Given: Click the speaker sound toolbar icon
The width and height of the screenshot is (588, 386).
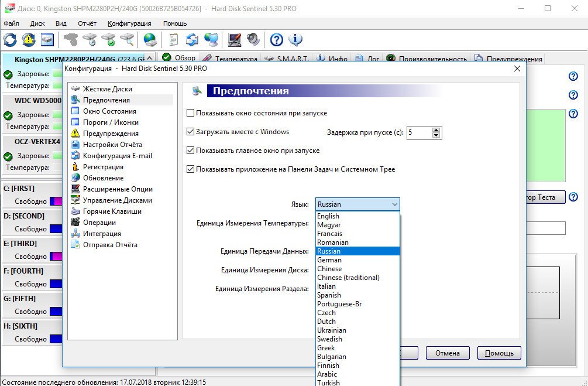Looking at the screenshot, I should tap(253, 39).
